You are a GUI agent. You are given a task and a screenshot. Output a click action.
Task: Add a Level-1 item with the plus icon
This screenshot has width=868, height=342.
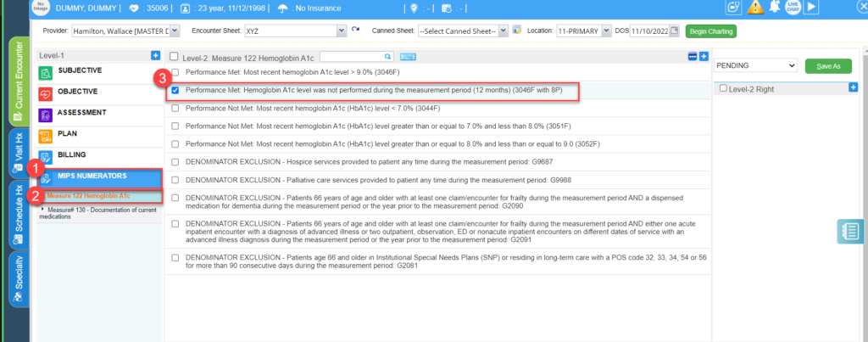pyautogui.click(x=156, y=55)
